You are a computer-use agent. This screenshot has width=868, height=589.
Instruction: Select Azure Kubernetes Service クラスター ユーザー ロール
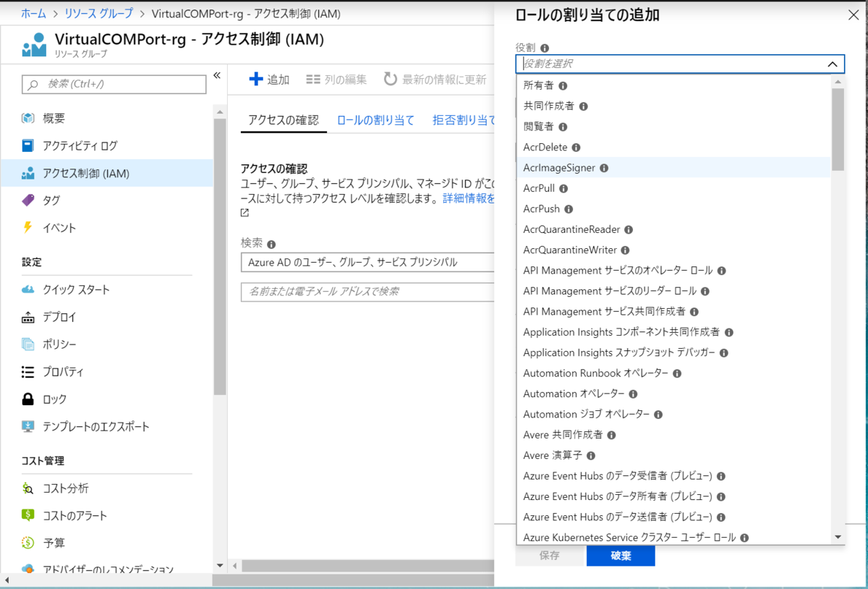pos(673,538)
